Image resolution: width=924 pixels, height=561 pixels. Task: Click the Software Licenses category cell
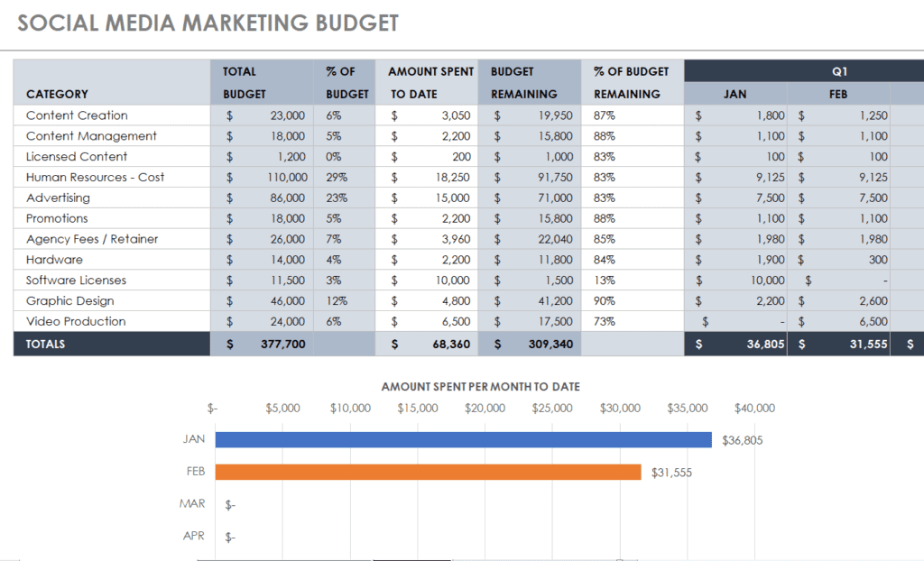click(x=111, y=280)
